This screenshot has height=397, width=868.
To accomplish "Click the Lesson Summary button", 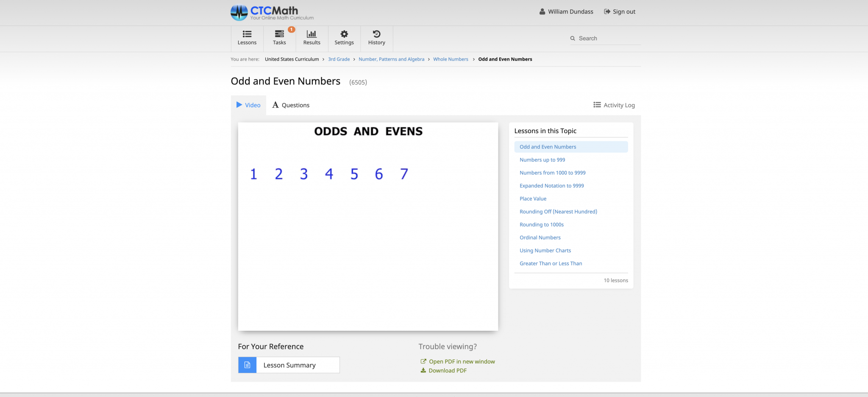I will [x=289, y=365].
